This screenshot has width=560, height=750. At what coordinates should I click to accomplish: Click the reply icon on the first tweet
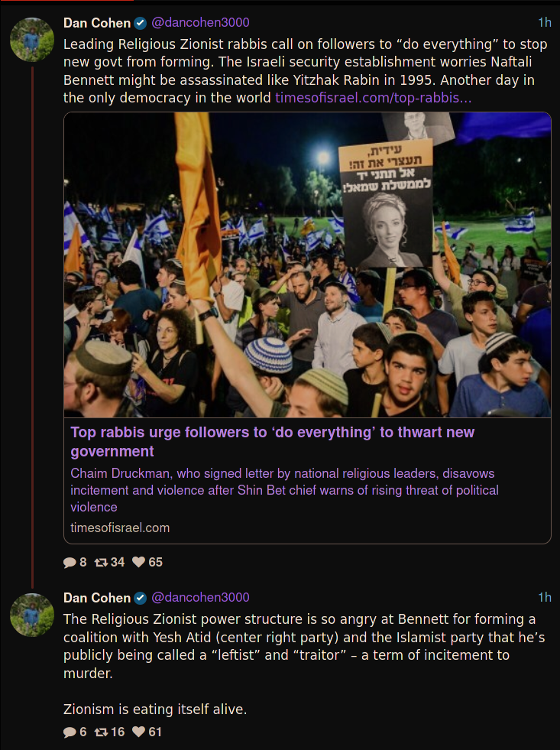pyautogui.click(x=70, y=563)
